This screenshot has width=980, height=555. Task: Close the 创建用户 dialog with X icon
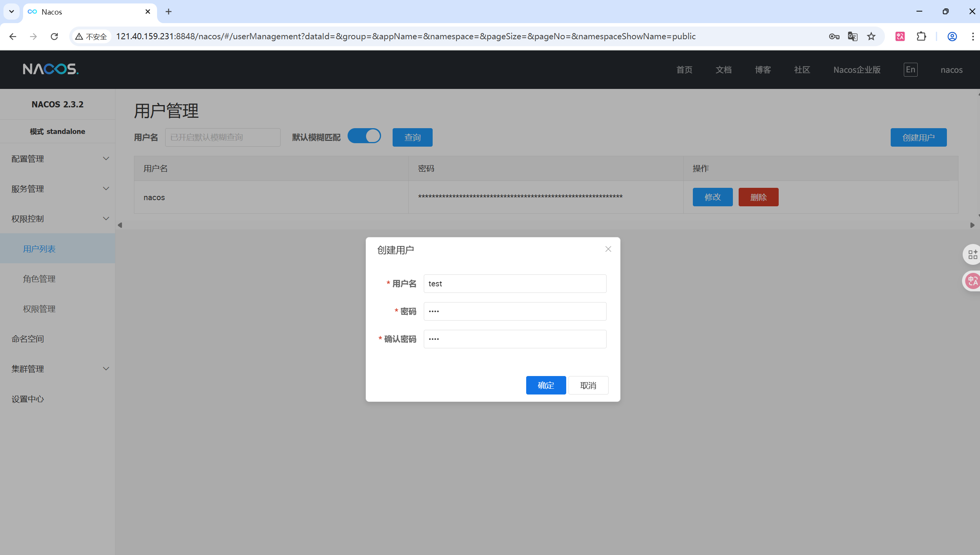pyautogui.click(x=608, y=249)
